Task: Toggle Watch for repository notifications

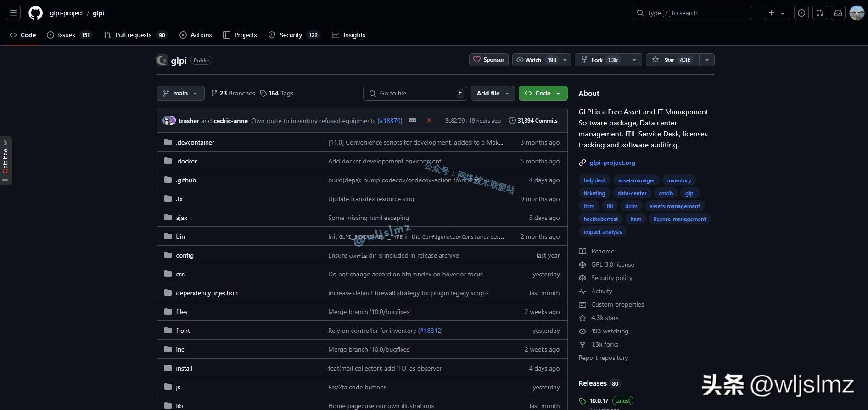Action: point(536,60)
